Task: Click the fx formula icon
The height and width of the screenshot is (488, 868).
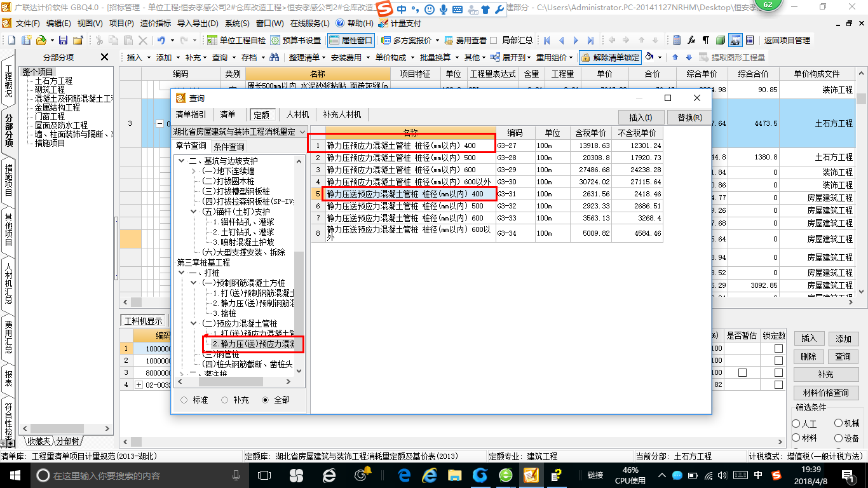Action: [x=691, y=40]
